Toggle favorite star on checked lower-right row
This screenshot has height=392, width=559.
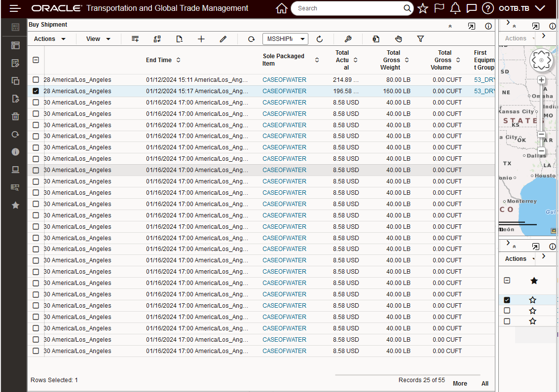(533, 300)
